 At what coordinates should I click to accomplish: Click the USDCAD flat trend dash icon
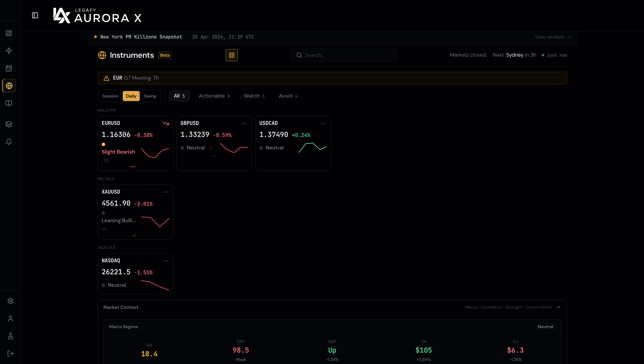(323, 123)
